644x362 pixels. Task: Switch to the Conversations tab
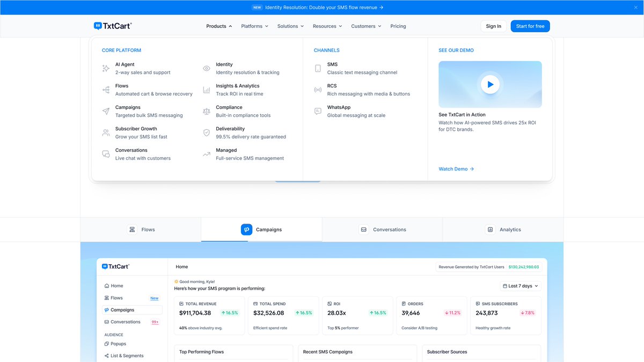point(382,230)
